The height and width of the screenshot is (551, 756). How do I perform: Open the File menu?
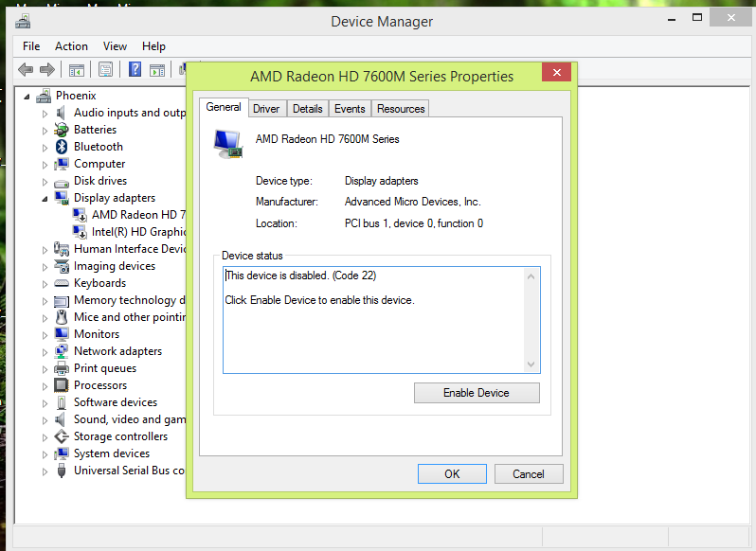[31, 46]
